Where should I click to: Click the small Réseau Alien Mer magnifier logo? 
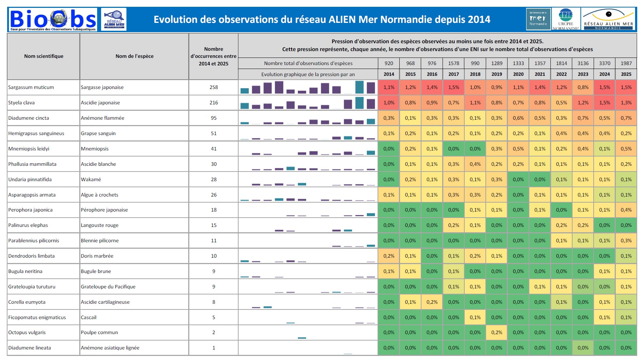pos(114,19)
